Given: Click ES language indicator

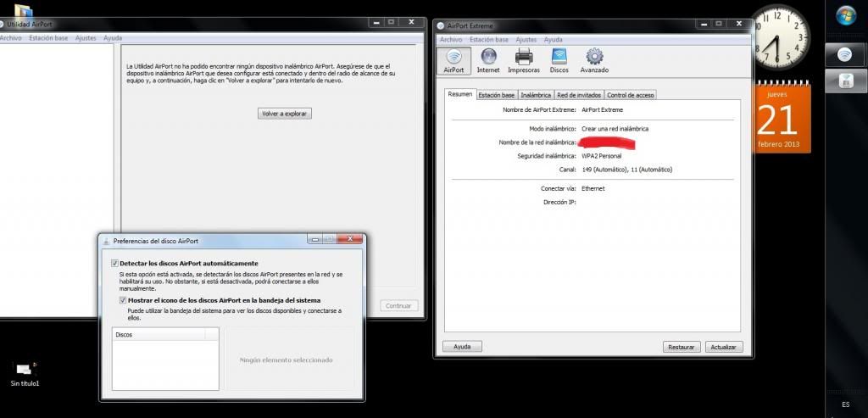Looking at the screenshot, I should 845,404.
